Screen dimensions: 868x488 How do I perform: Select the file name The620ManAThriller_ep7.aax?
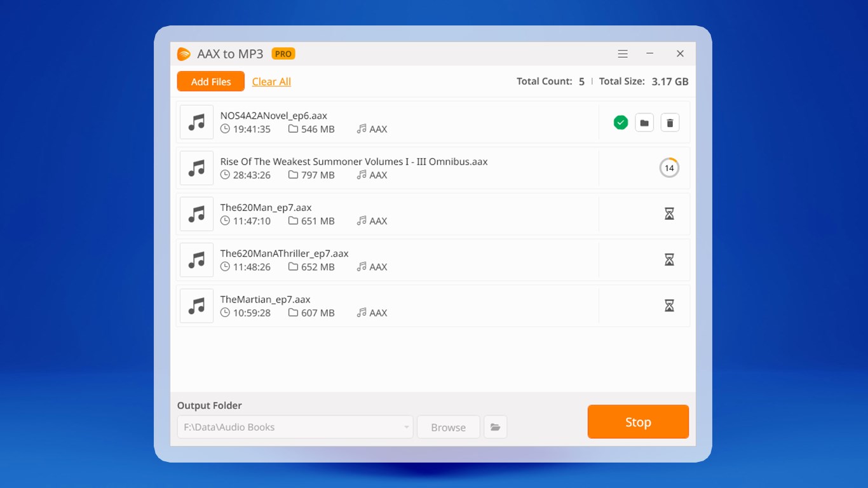[285, 254]
